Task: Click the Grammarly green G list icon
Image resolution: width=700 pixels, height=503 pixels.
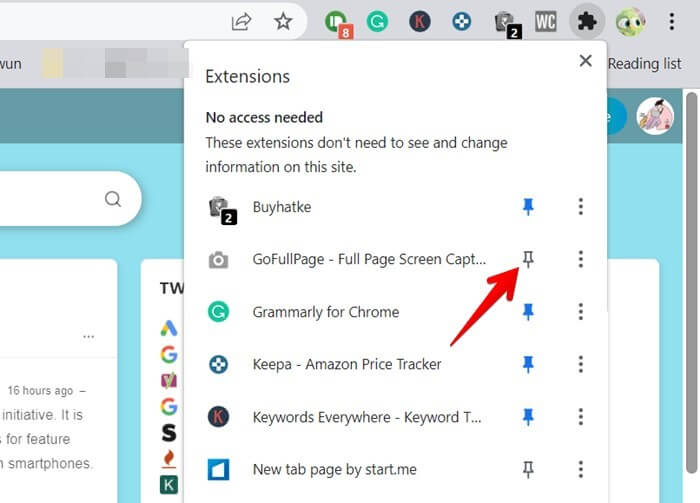Action: click(218, 312)
